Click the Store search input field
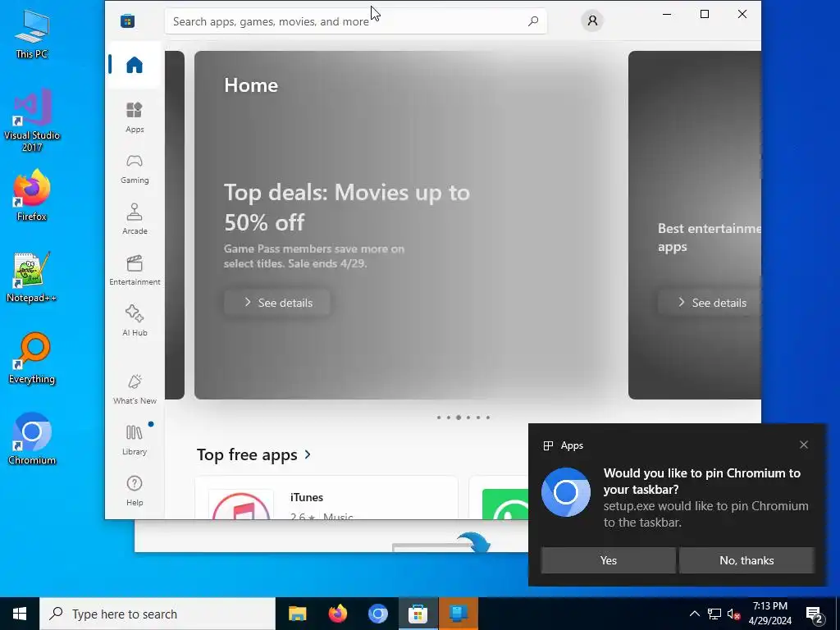 coord(356,21)
